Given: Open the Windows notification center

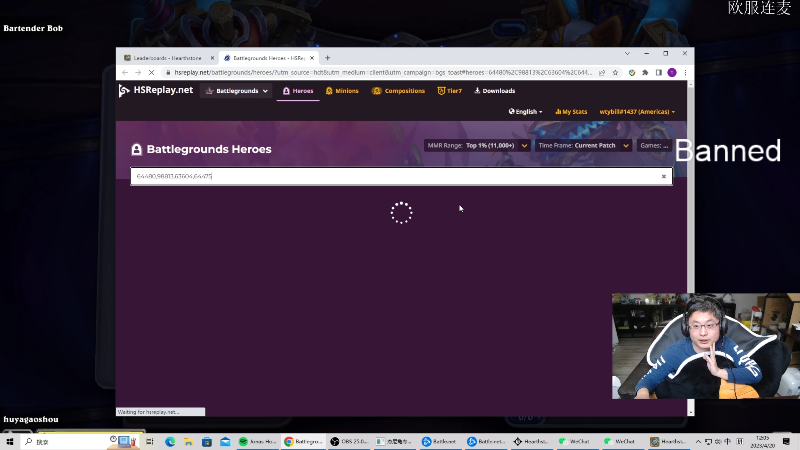Looking at the screenshot, I should pyautogui.click(x=786, y=441).
